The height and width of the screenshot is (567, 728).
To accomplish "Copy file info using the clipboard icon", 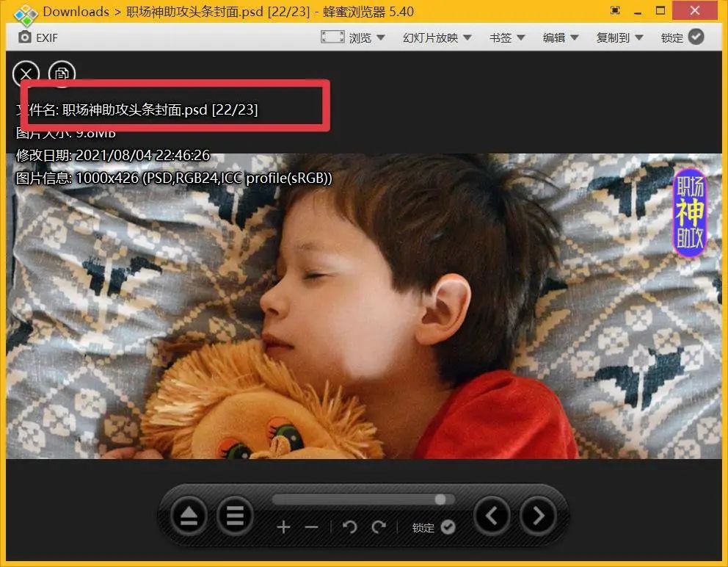I will click(62, 73).
